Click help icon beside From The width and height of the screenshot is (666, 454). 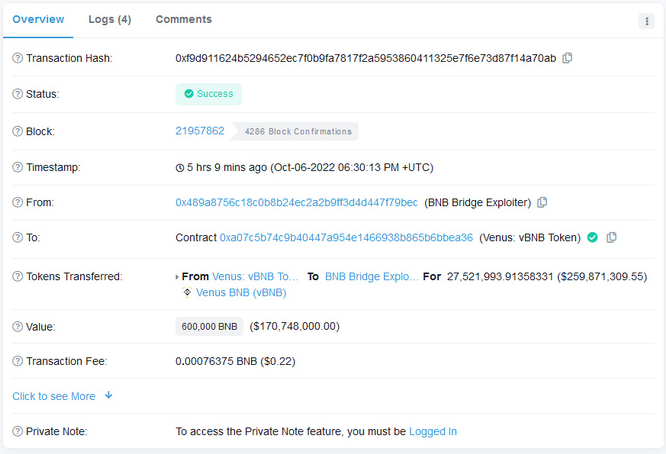coord(17,202)
